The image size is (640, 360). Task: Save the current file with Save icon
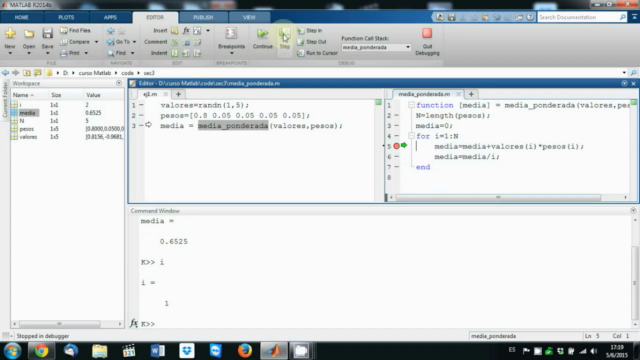[x=47, y=33]
